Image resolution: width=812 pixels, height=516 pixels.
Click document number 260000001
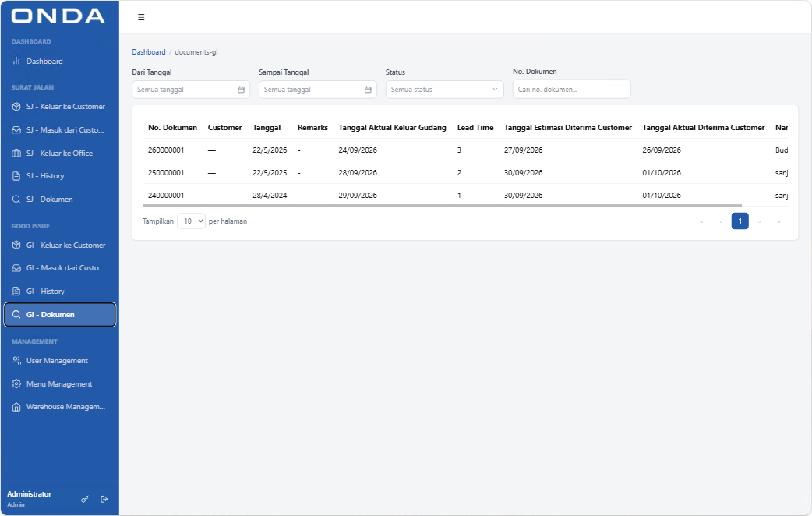(166, 150)
